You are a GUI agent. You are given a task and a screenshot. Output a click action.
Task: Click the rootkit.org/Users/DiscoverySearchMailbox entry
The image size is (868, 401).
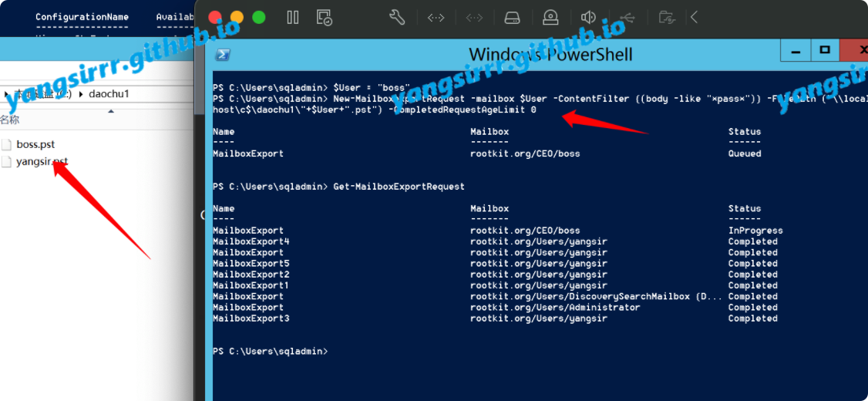[x=596, y=296]
